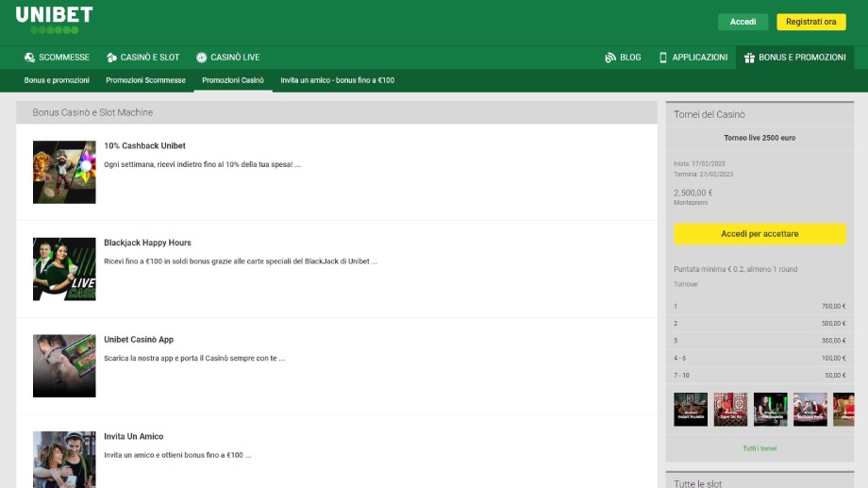Click the 10% Cashback slot characters thumbnail
This screenshot has width=868, height=488.
pyautogui.click(x=64, y=173)
